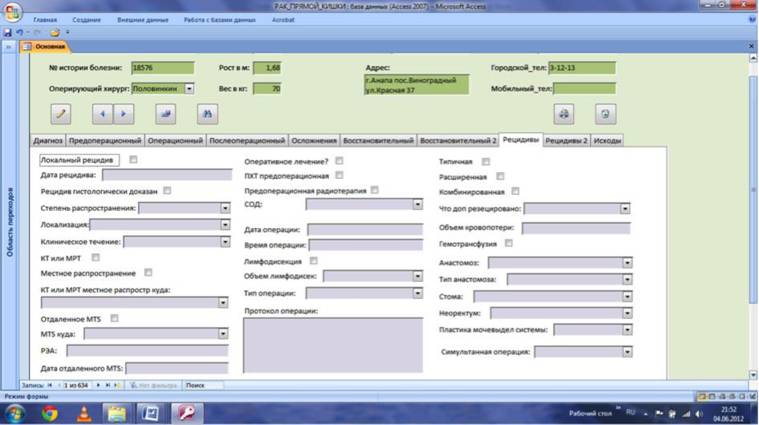Expand the Тип анастомоза dropdown
Viewport: 759px width, 425px height.
pos(627,279)
